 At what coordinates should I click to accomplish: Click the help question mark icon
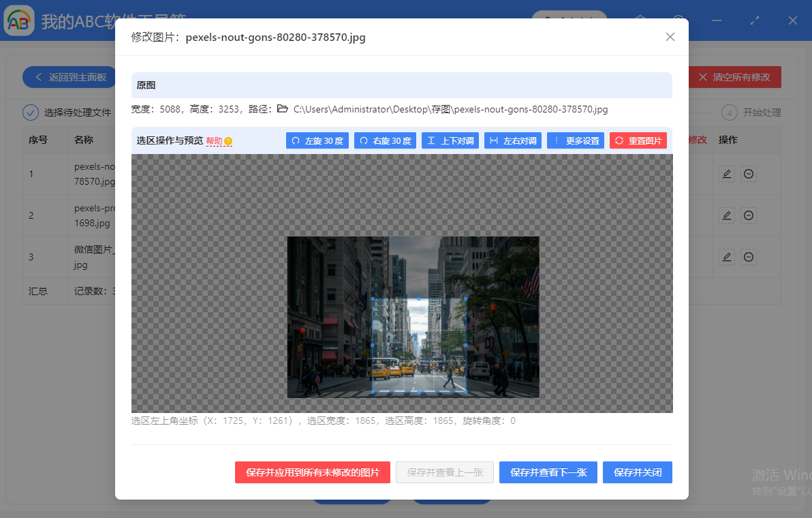coord(227,140)
